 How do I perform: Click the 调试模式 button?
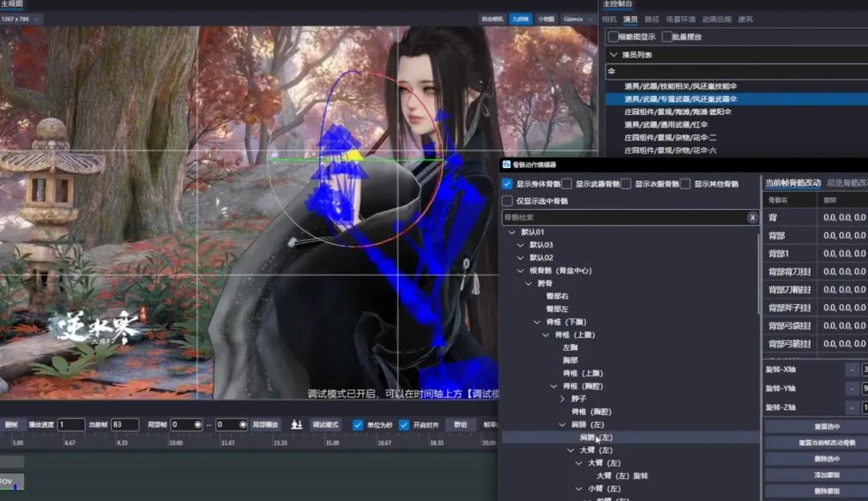[325, 425]
